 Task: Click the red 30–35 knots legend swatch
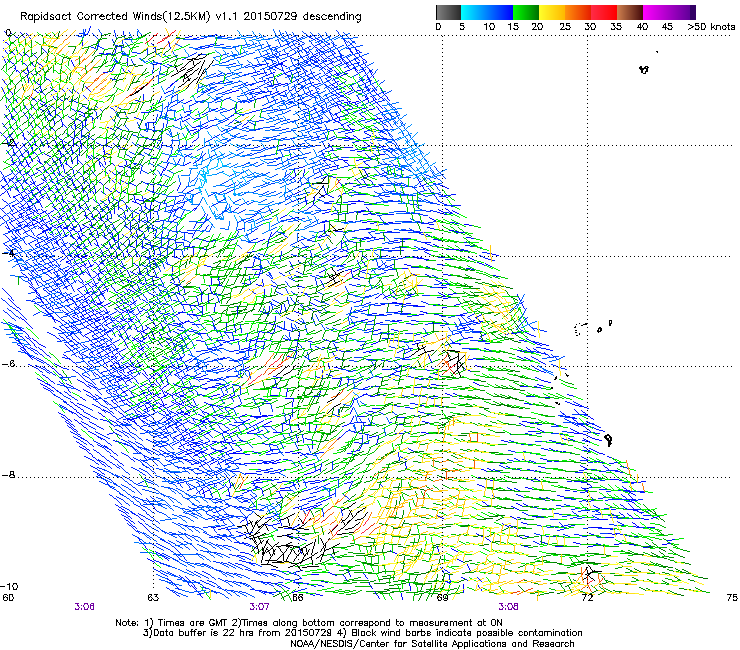(604, 12)
